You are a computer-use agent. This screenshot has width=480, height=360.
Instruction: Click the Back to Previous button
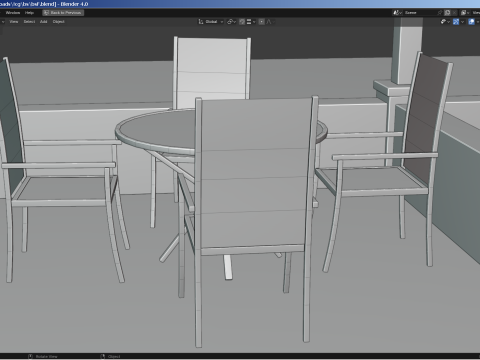point(63,13)
